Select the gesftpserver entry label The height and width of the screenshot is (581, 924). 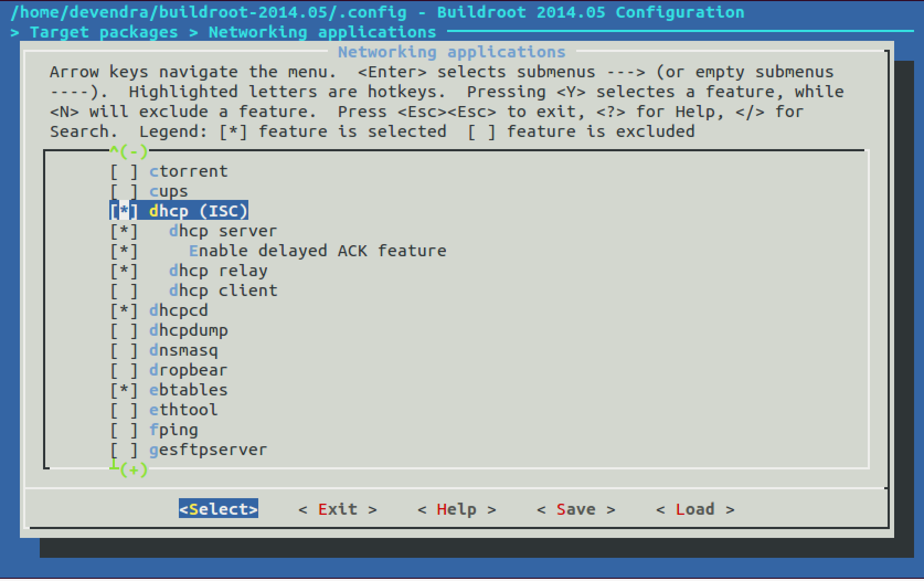tap(208, 450)
